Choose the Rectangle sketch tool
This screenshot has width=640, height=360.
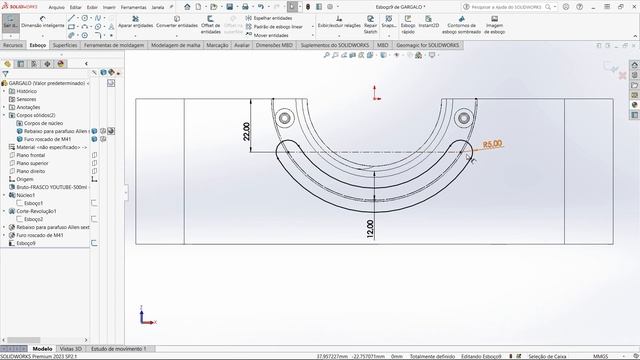click(x=71, y=27)
